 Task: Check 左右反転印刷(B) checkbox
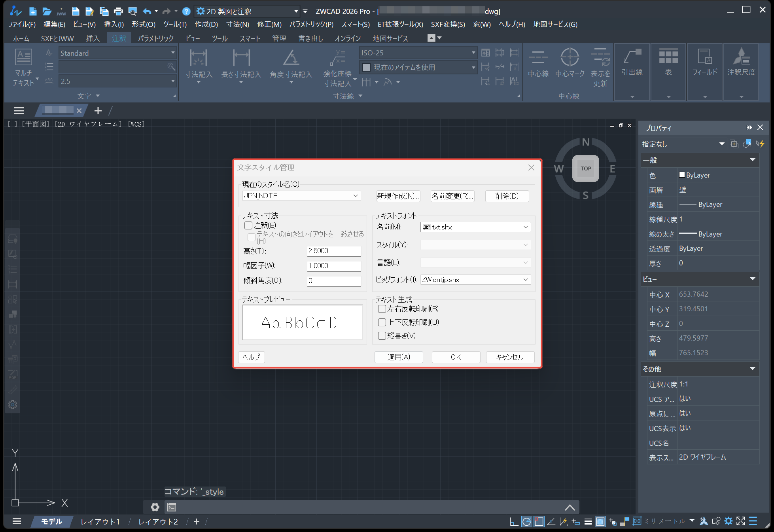point(382,309)
